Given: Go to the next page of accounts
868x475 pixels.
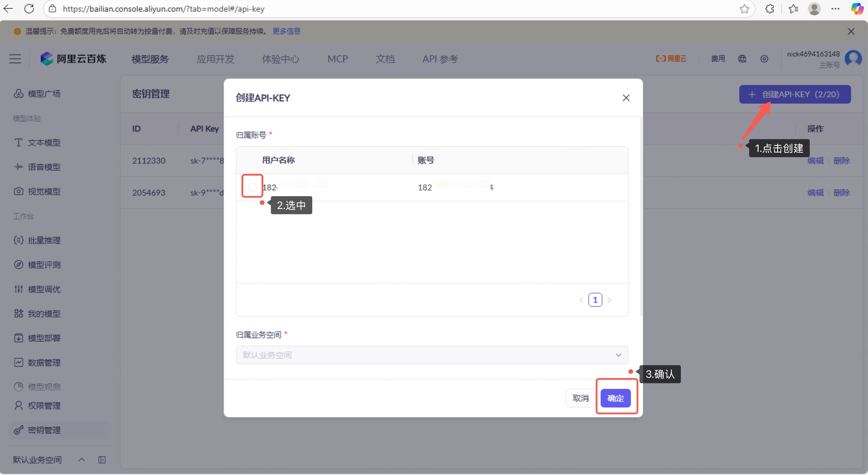Looking at the screenshot, I should [x=610, y=300].
